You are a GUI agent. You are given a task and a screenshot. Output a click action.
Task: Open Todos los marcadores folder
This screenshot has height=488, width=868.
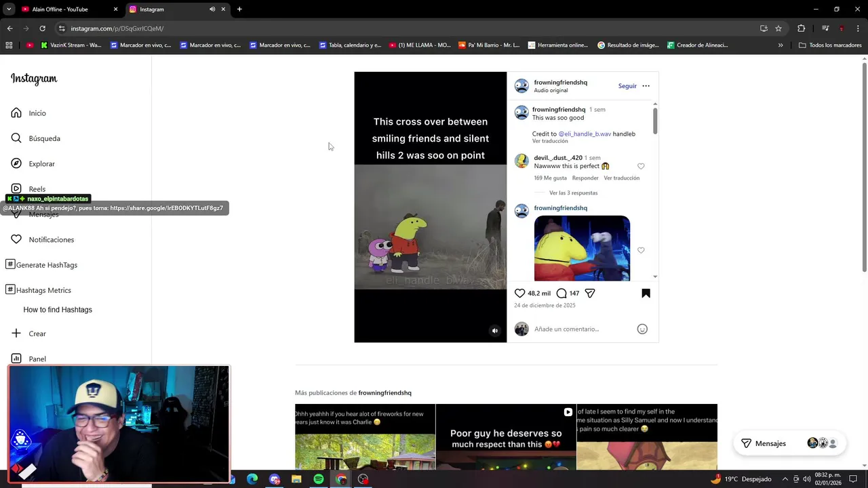pyautogui.click(x=830, y=45)
